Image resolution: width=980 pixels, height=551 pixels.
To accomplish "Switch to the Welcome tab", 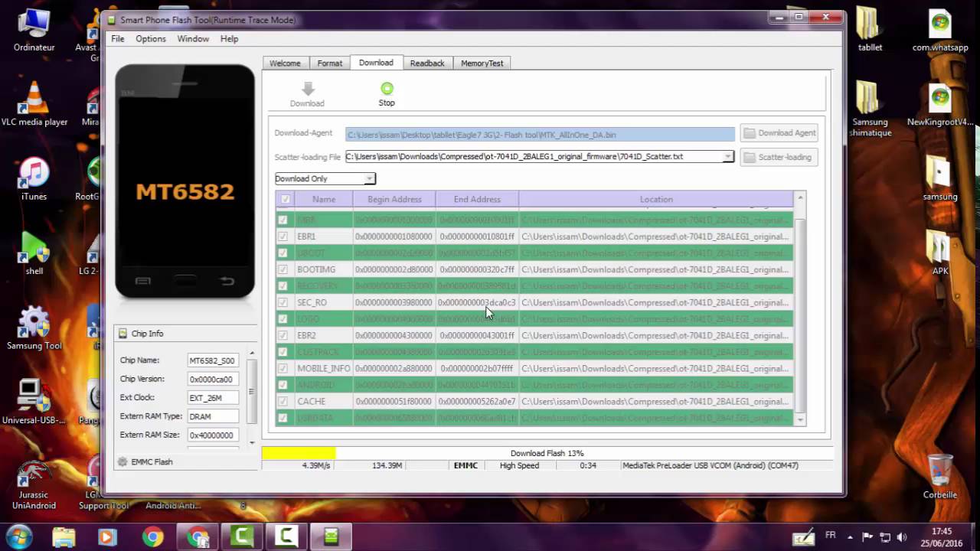I will (x=285, y=63).
